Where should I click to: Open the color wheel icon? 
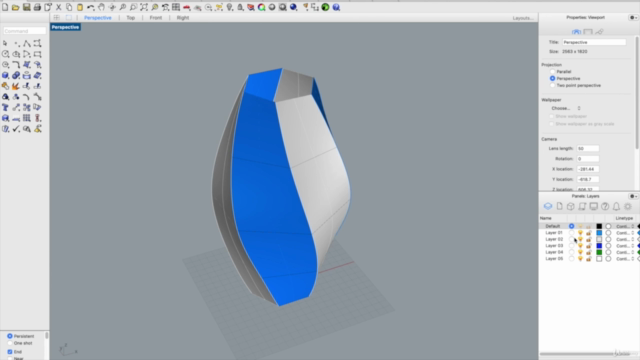tap(262, 7)
